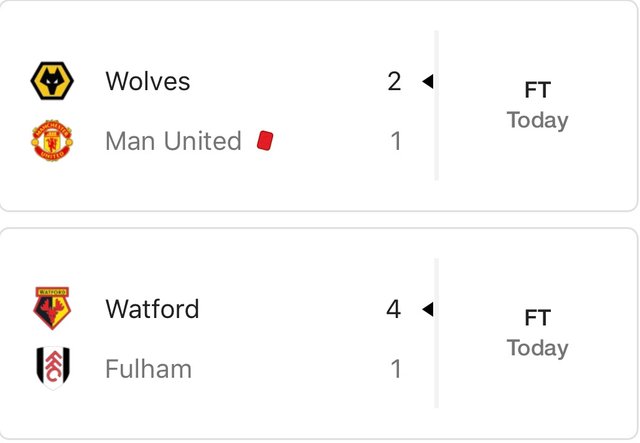Click the winner arrow next to Wolves score

pyautogui.click(x=428, y=81)
